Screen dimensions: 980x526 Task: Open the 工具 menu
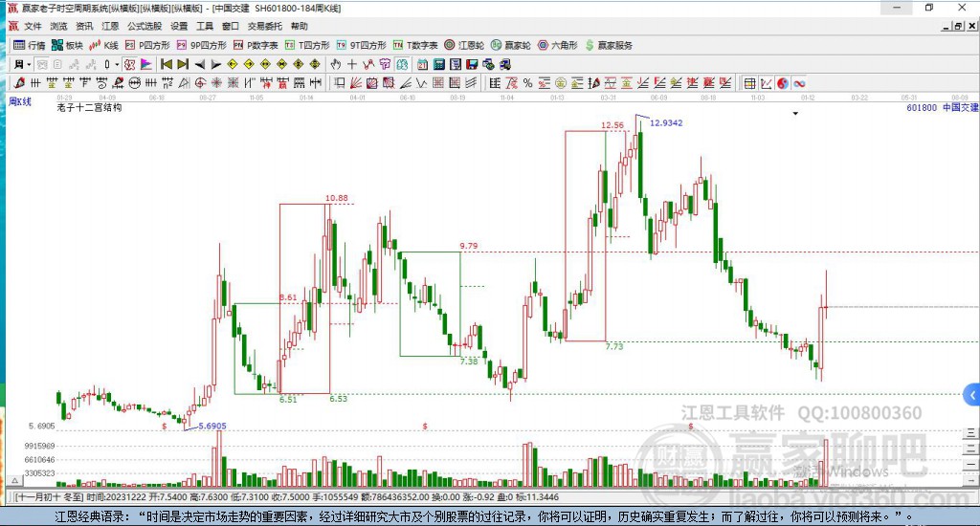click(205, 26)
